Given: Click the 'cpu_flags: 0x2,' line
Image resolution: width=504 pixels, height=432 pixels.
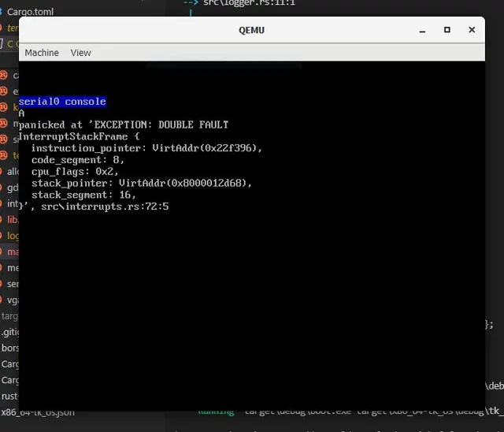Looking at the screenshot, I should point(75,171).
